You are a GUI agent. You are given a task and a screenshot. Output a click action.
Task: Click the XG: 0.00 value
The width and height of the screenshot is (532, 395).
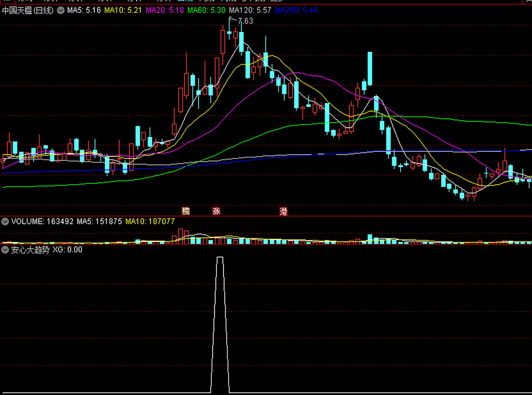(68, 250)
